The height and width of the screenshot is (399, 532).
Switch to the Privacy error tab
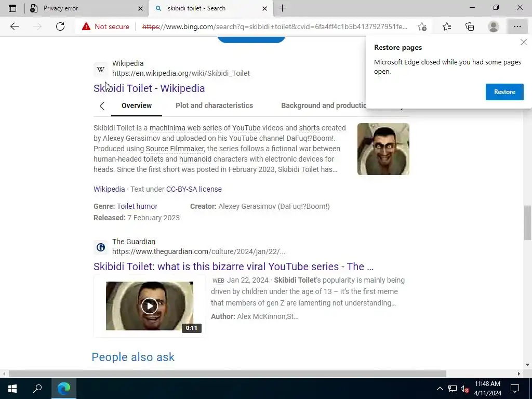pos(85,8)
